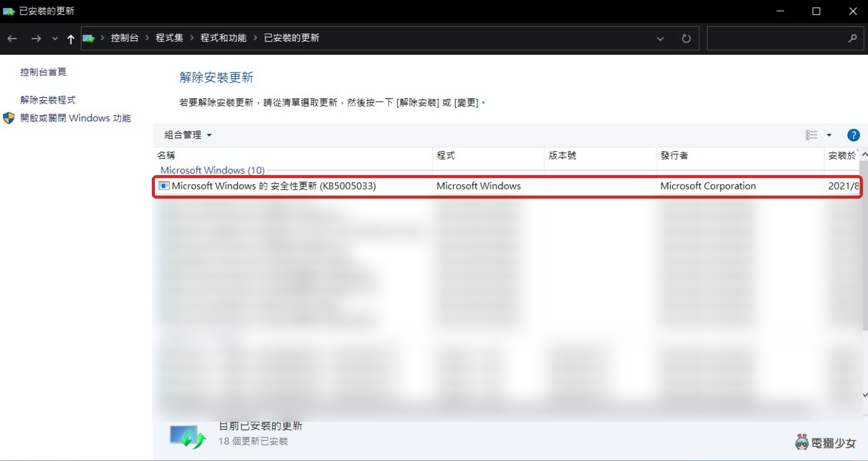The width and height of the screenshot is (868, 461).
Task: Maximize the 已安裝的更新 window
Action: click(x=816, y=11)
